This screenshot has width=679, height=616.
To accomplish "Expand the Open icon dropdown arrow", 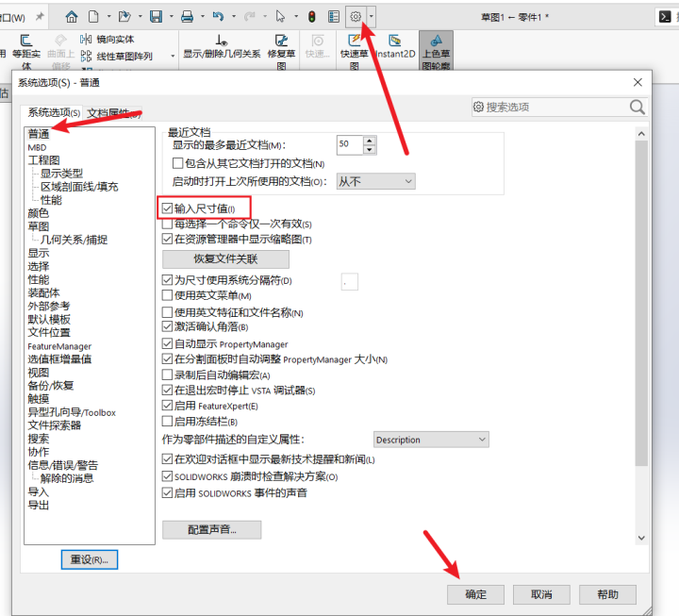I will pyautogui.click(x=141, y=17).
